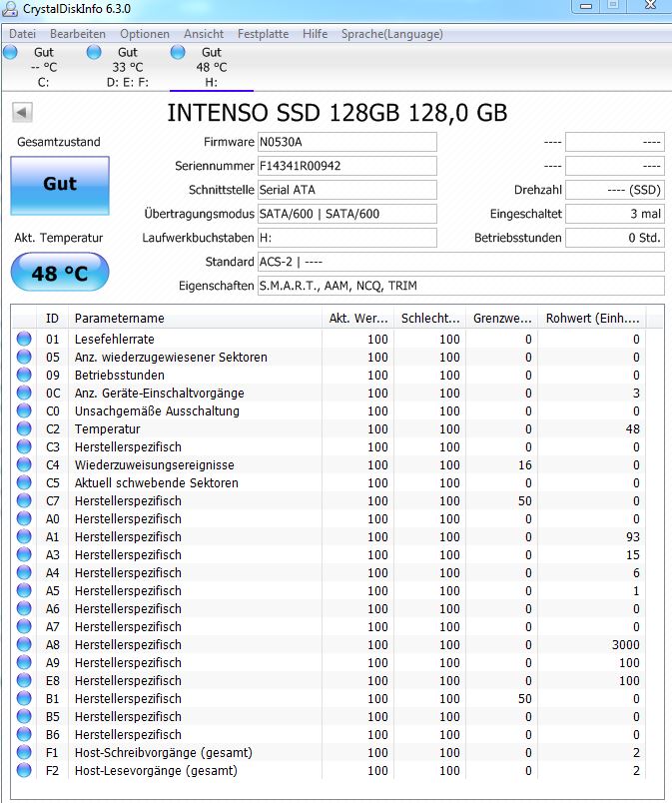The width and height of the screenshot is (672, 803).
Task: Click status orb for A8 row
Action: click(x=24, y=644)
